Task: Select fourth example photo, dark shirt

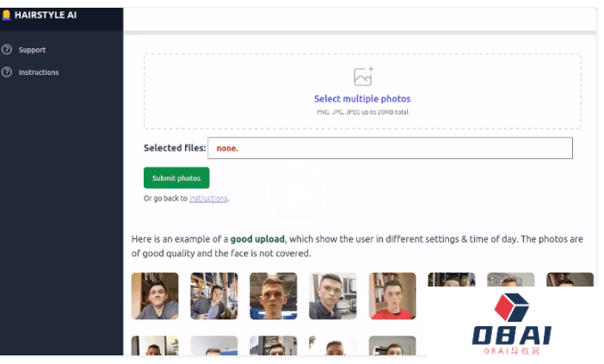Action: (333, 296)
